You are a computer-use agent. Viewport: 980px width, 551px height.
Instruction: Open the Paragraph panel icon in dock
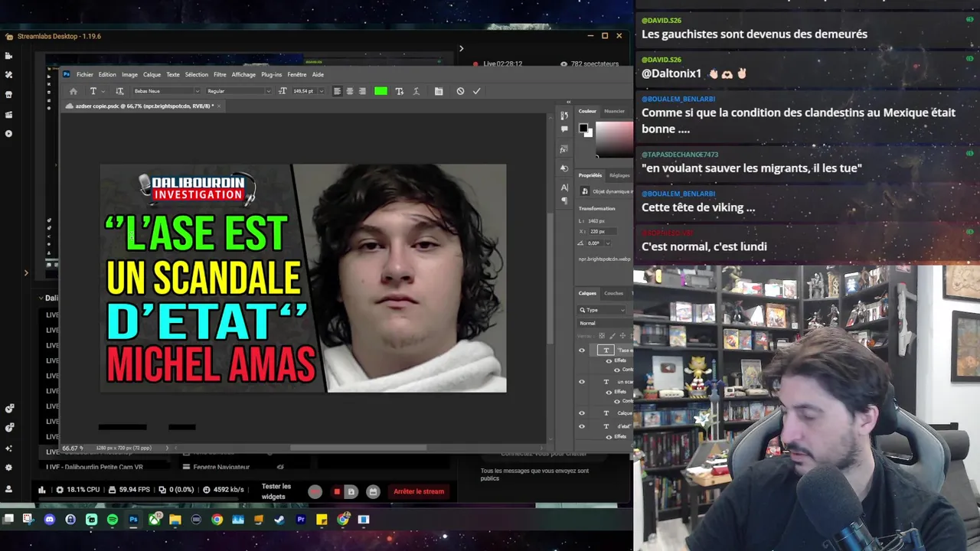point(564,201)
